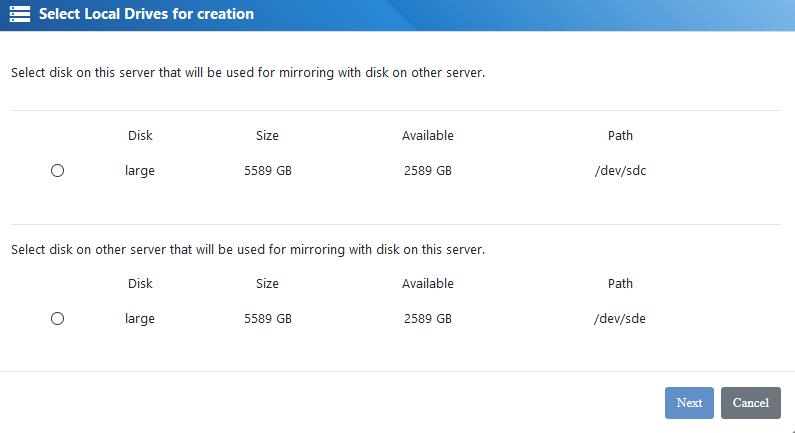
Task: Click the drives stack icon in the title bar
Action: 19,15
